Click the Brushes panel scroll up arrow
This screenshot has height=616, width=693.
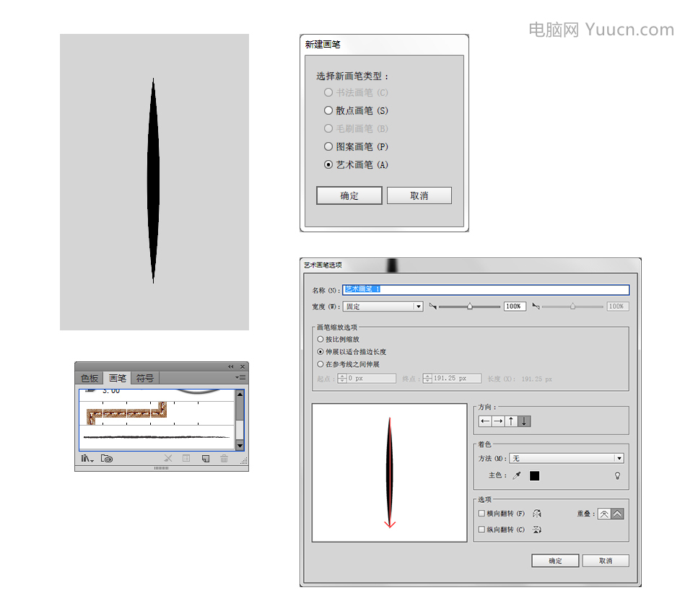[x=240, y=395]
